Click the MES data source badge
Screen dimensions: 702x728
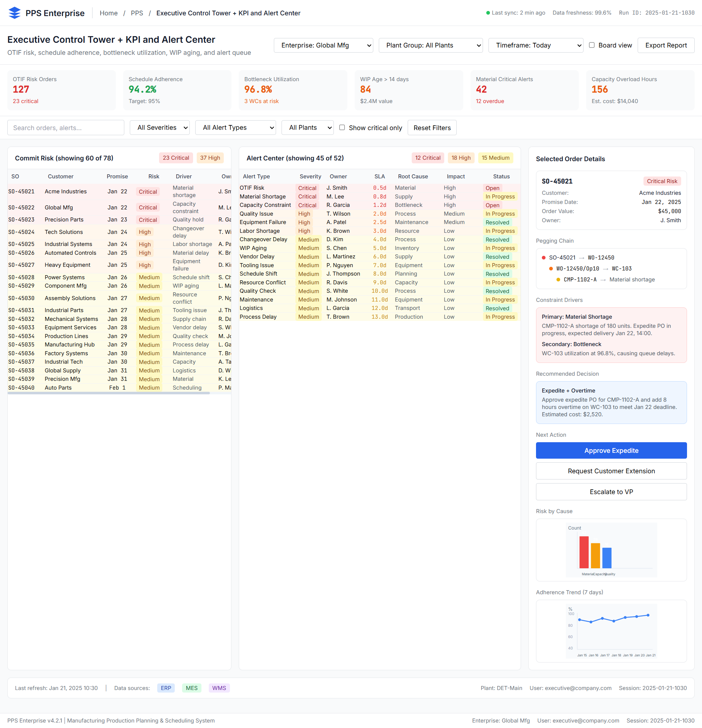pyautogui.click(x=191, y=688)
